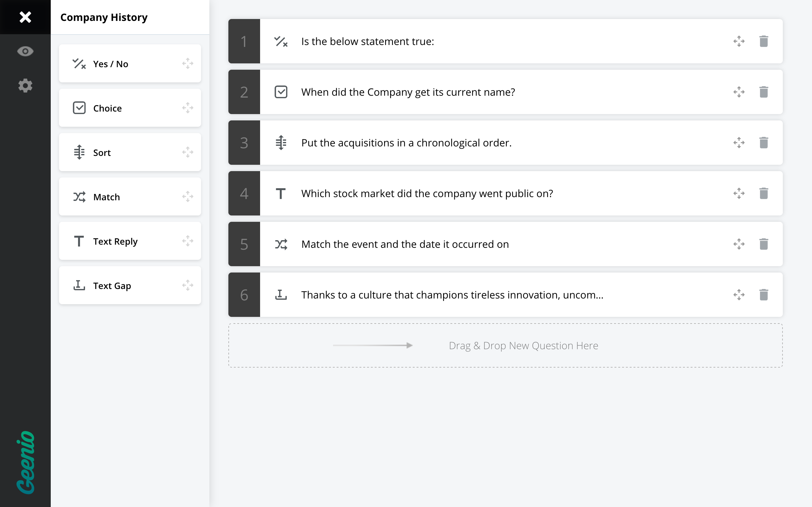Viewport: 812px width, 507px height.
Task: Click move handle on Yes / No type
Action: (x=187, y=63)
